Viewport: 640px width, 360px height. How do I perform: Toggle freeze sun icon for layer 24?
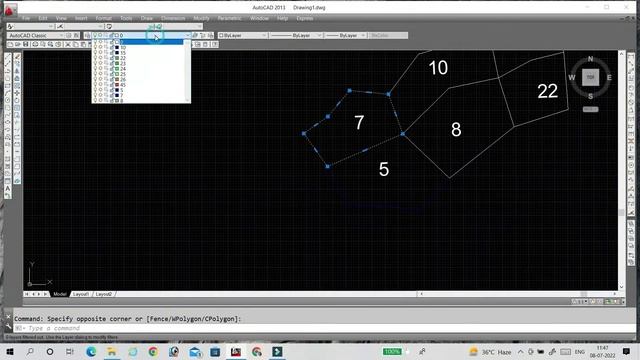click(x=100, y=69)
